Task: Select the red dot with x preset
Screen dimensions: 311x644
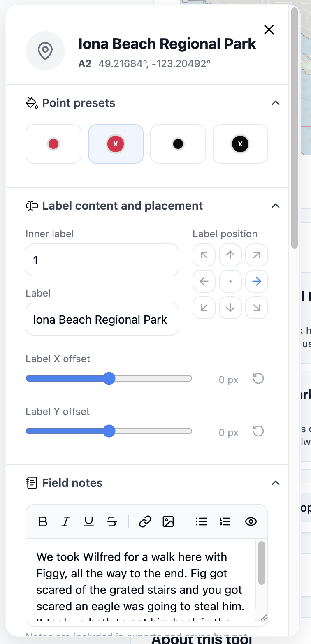Action: pos(116,144)
